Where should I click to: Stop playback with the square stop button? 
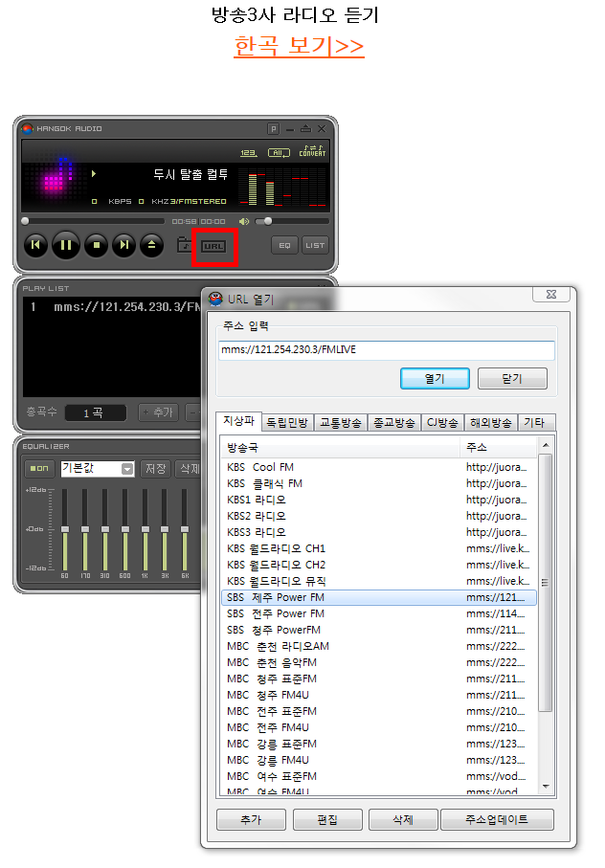97,245
